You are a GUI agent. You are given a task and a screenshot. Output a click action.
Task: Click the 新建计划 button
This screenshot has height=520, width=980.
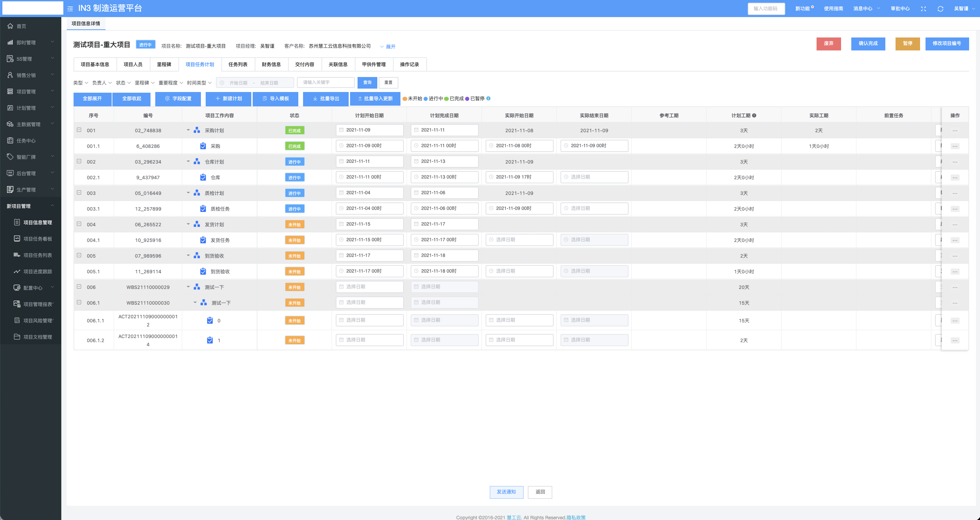click(228, 98)
